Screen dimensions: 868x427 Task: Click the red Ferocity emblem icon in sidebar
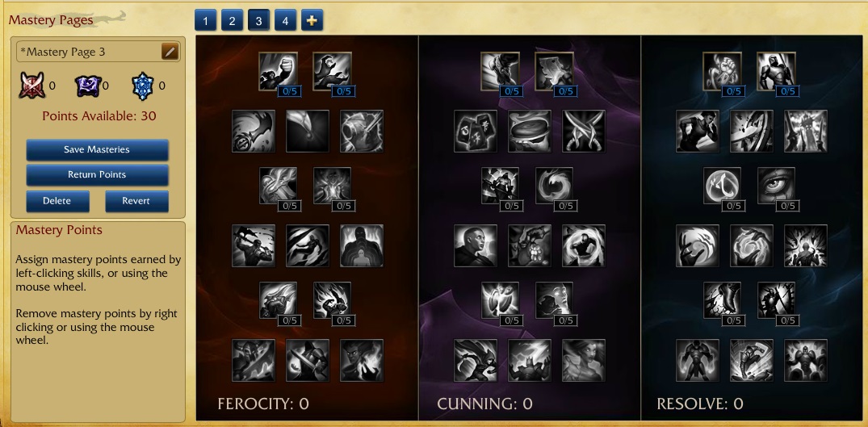point(32,86)
